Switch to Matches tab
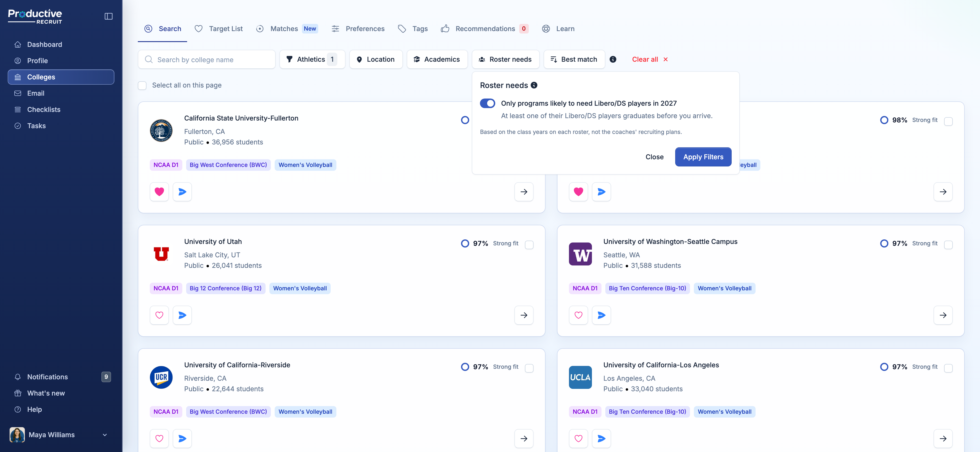980x452 pixels. click(287, 29)
